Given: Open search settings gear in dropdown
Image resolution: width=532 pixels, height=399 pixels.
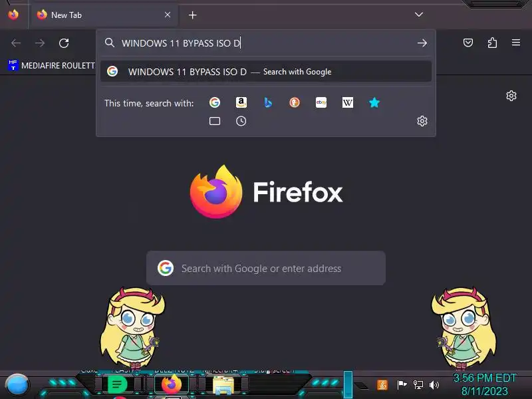Looking at the screenshot, I should [x=422, y=121].
